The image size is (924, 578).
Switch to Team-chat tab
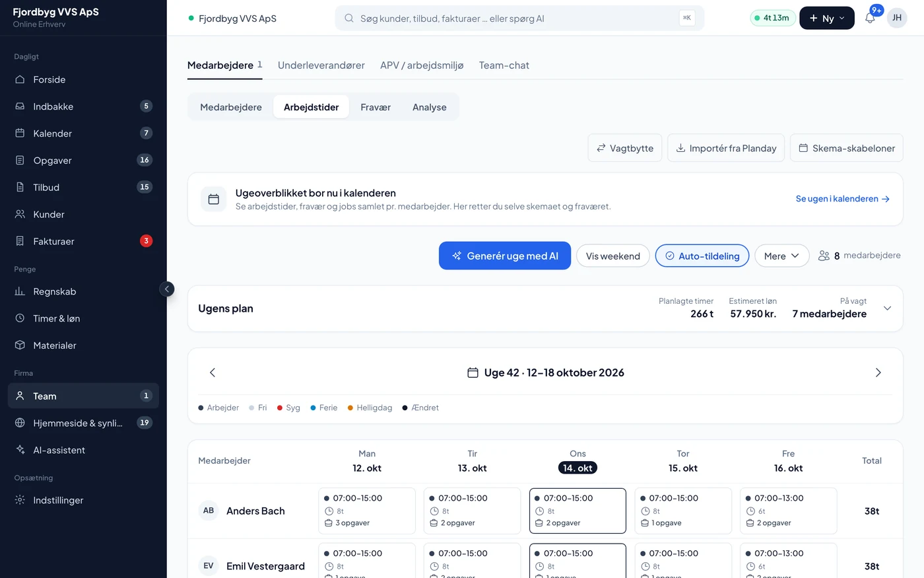[504, 65]
